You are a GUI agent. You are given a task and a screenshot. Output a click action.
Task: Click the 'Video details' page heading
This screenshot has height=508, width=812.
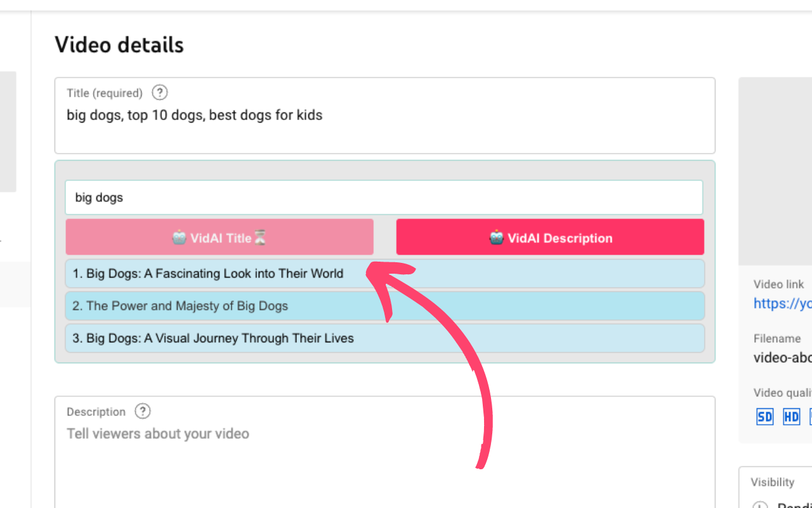[x=119, y=45]
